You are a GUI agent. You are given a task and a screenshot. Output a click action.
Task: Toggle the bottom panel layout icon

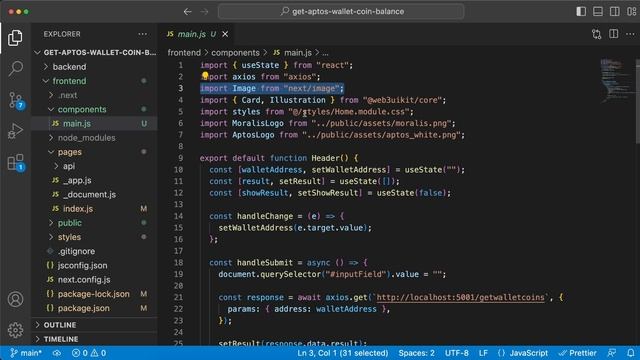click(598, 11)
